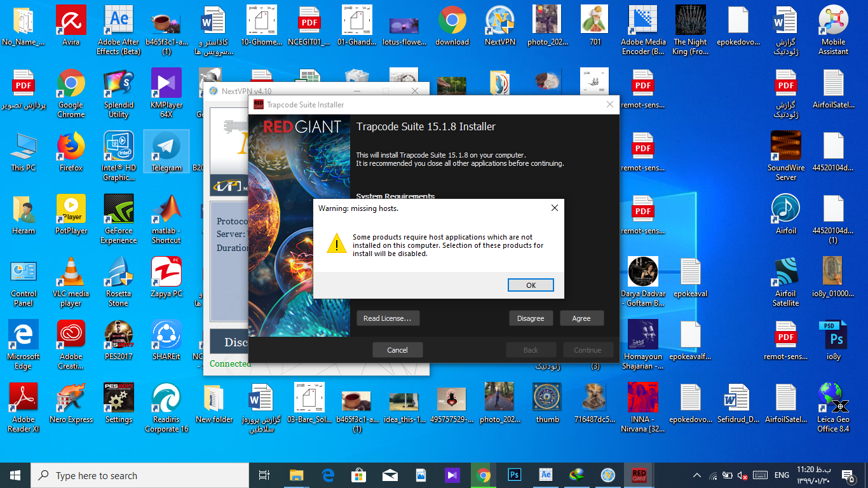
Task: Select Google Chrome desktop icon
Action: click(x=71, y=93)
